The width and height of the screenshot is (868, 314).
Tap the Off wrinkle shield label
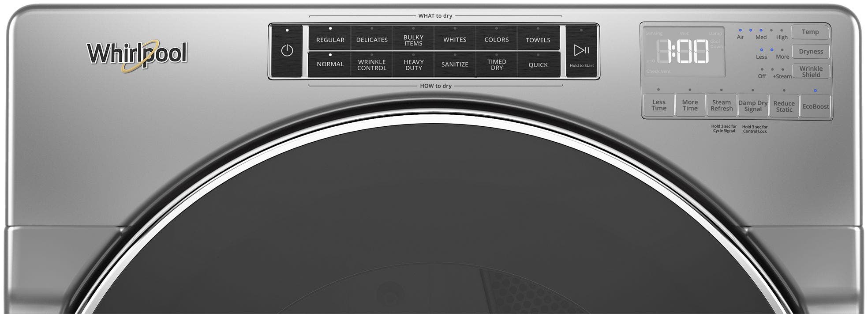click(762, 76)
